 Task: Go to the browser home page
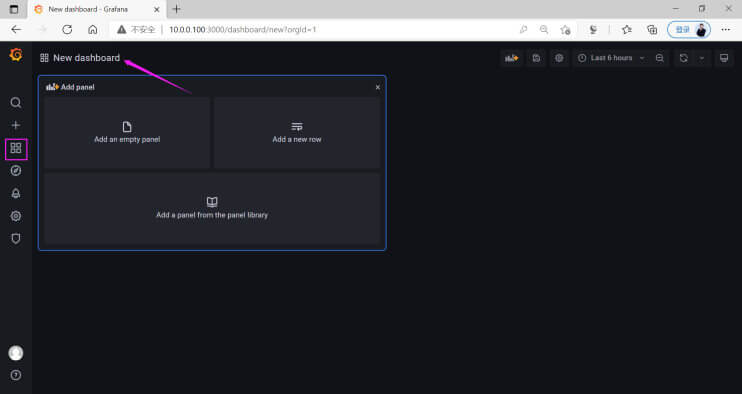(93, 29)
